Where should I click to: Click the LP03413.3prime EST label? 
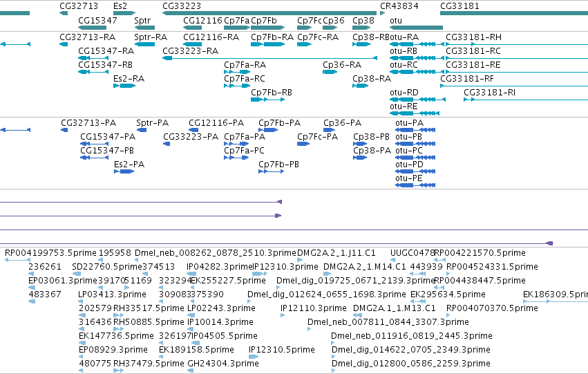[x=112, y=295]
